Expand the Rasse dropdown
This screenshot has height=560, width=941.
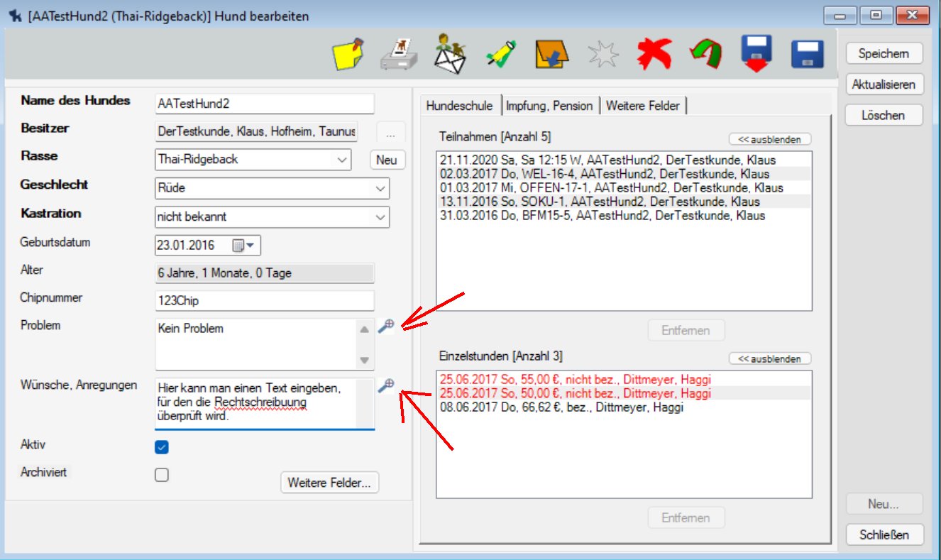342,160
